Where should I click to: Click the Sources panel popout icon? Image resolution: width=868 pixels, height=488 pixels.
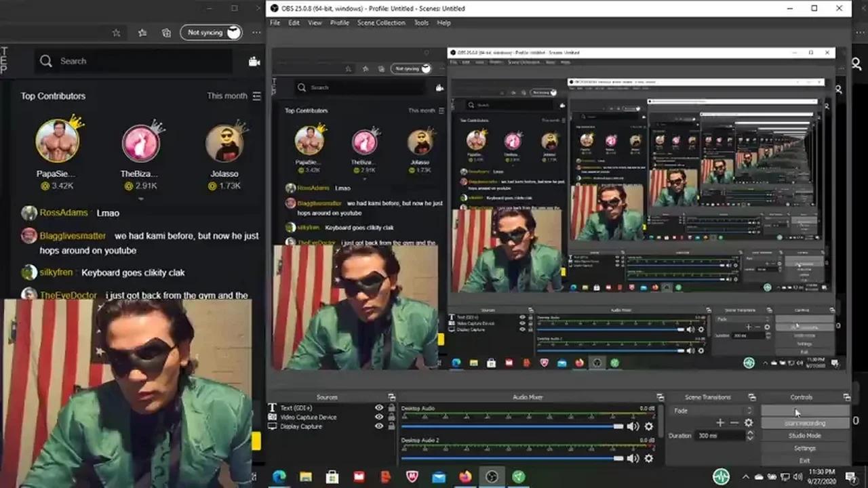391,397
